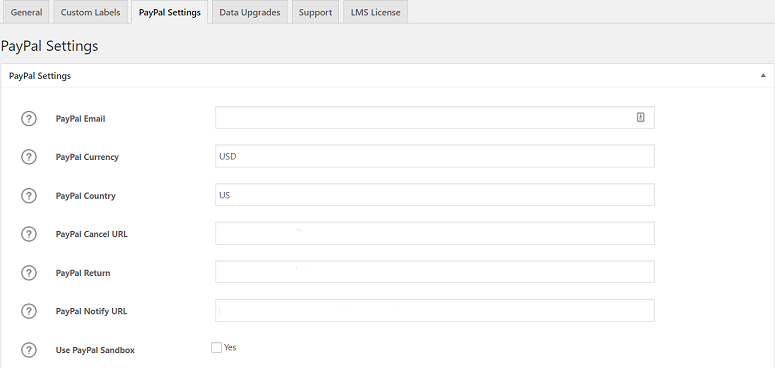Open help for PayPal Notify URL
The width and height of the screenshot is (775, 368).
pos(29,311)
